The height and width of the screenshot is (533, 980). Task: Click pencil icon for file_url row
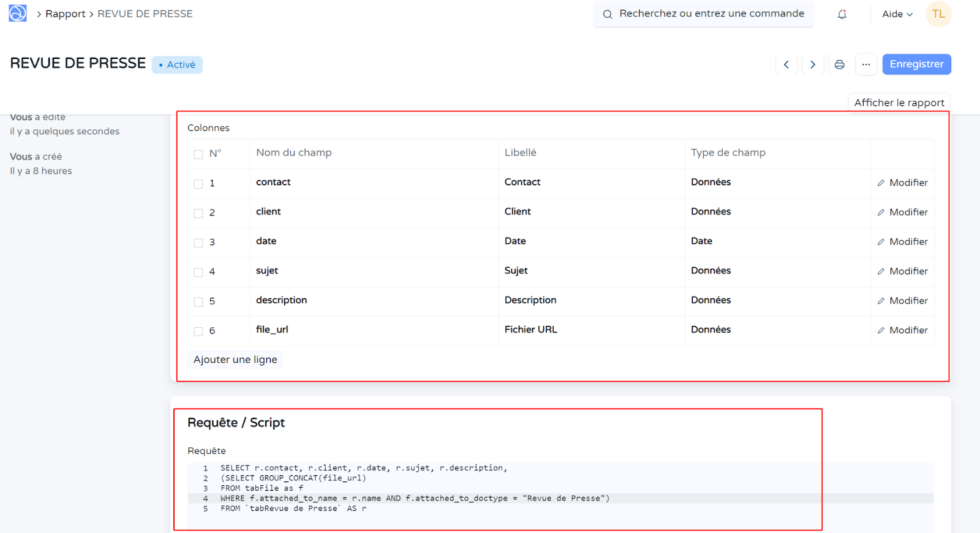click(881, 330)
